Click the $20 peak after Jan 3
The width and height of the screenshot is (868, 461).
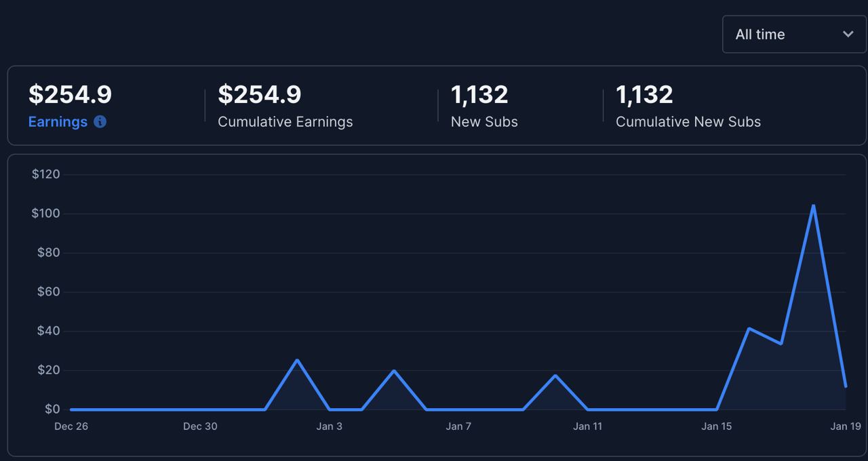click(x=394, y=371)
